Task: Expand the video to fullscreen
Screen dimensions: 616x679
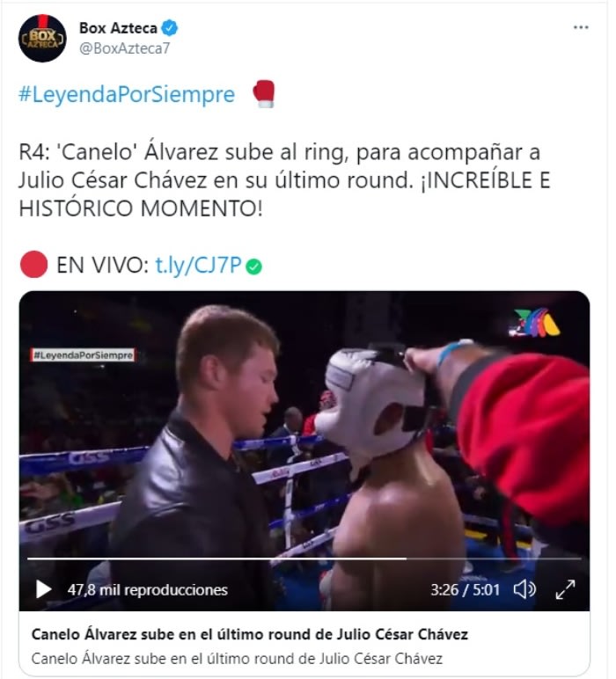Action: [565, 590]
